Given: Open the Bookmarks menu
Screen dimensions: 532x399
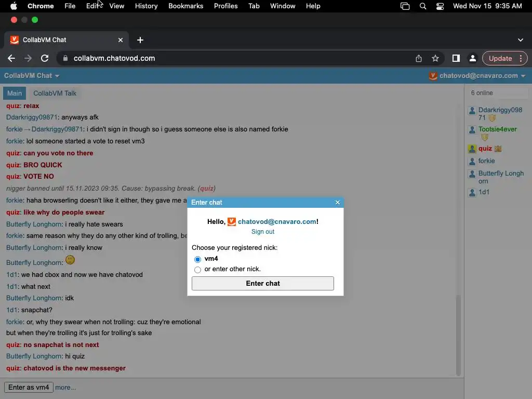Looking at the screenshot, I should pos(185,6).
